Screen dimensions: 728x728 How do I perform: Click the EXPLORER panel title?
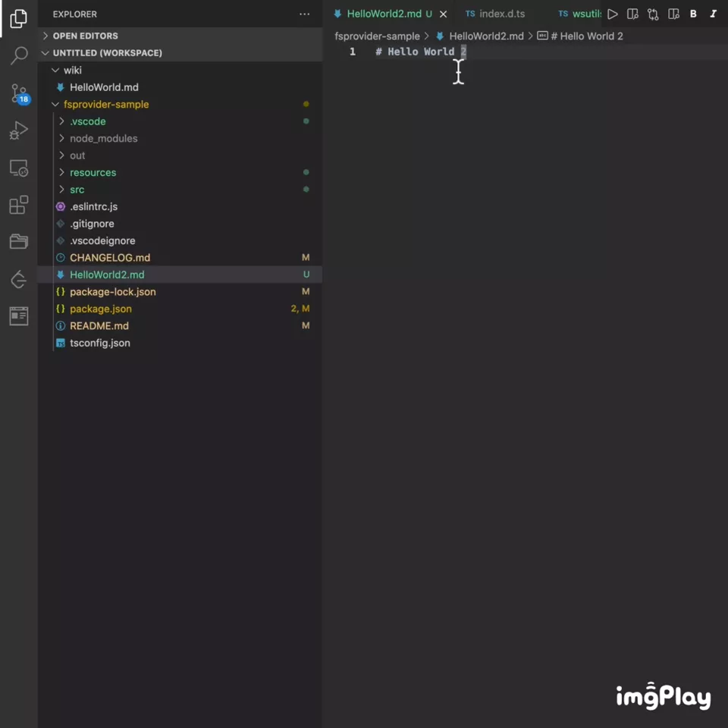[x=75, y=14]
